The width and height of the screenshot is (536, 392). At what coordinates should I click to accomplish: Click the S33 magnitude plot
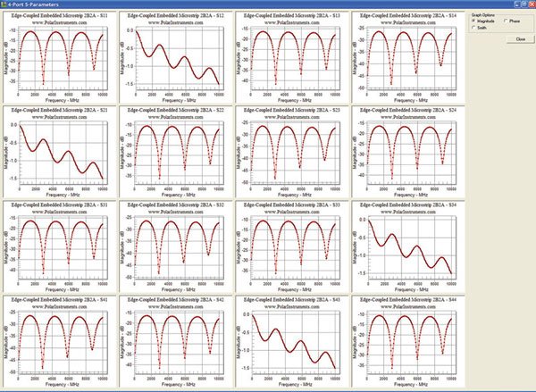tap(294, 248)
